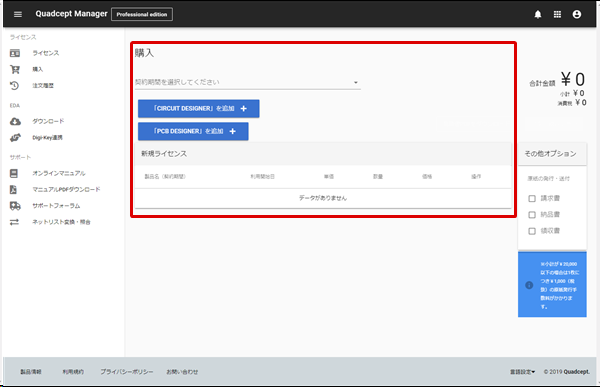
Task: Open お問い合わせ footer link
Action: pos(182,372)
